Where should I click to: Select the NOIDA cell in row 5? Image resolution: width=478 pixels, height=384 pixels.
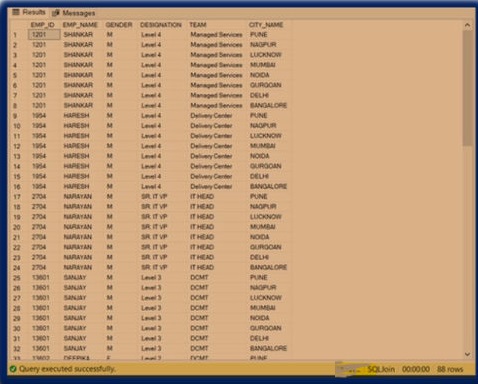click(x=260, y=75)
